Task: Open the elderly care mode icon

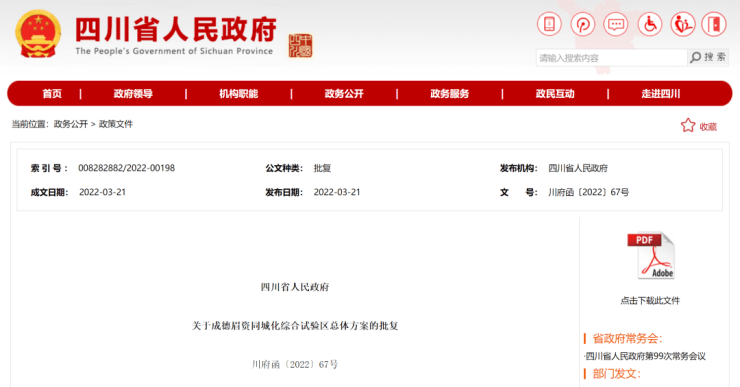Action: tap(683, 24)
